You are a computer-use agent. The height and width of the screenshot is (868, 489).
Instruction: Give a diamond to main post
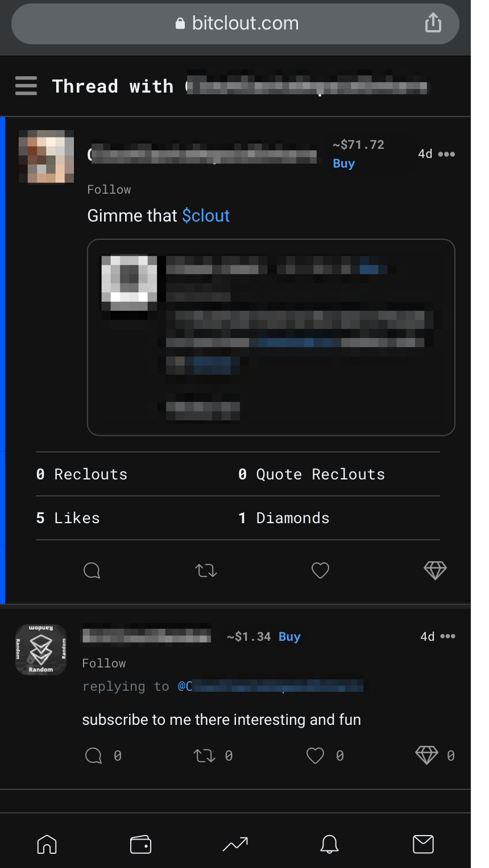[x=435, y=570]
